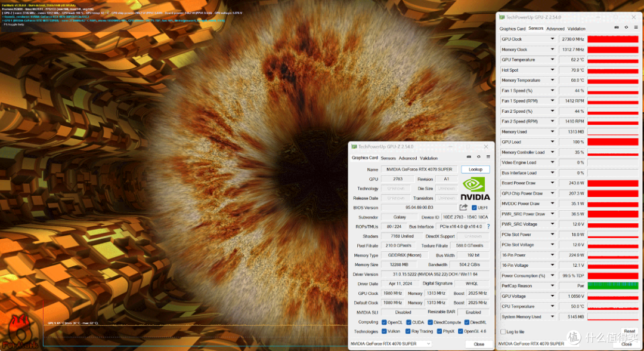Open the Fan 1 Speed (RPM) dropdown
Viewport: 644px width, 351px height.
point(552,101)
